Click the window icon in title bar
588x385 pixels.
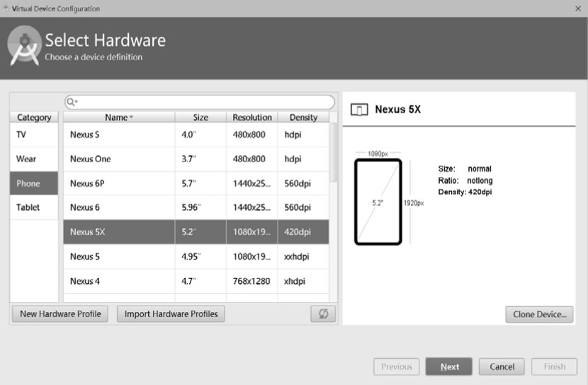pos(6,8)
